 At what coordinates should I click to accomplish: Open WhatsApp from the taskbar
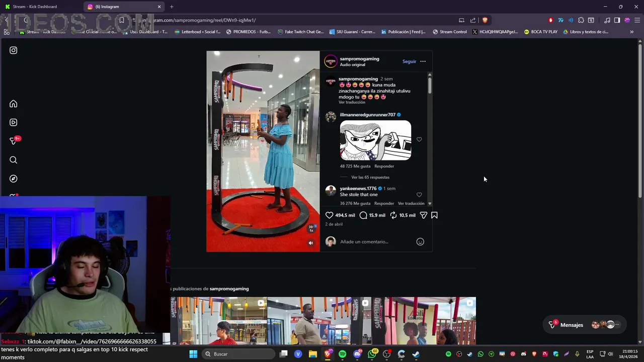(x=372, y=354)
